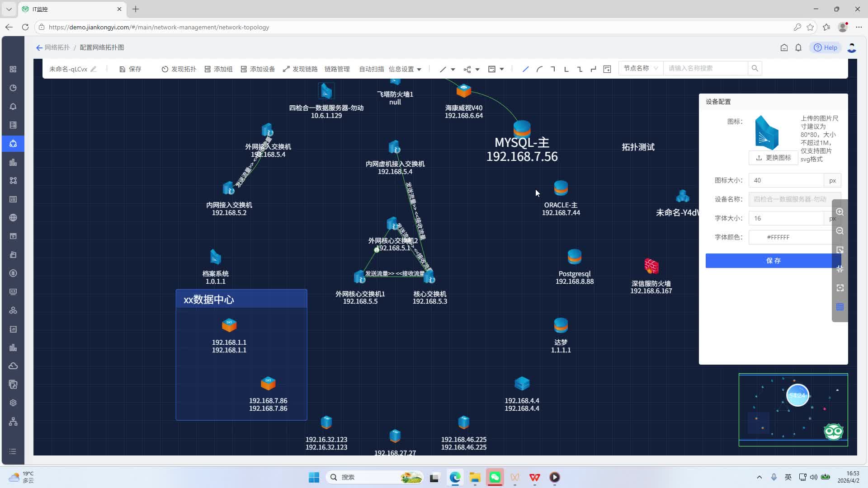The height and width of the screenshot is (488, 868).
Task: Click the search magnifier button
Action: pos(755,68)
